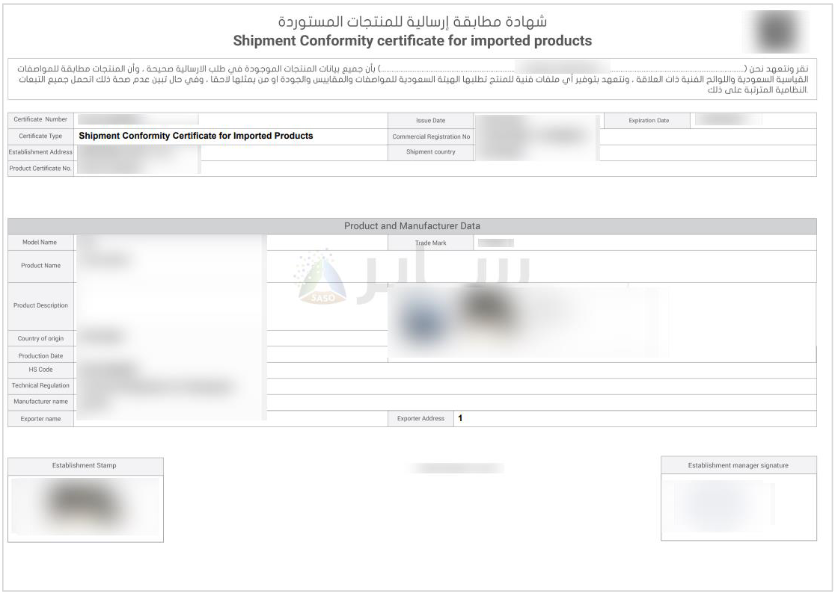This screenshot has width=837, height=595.
Task: Select the 'Technical Regulation' label
Action: 41,386
